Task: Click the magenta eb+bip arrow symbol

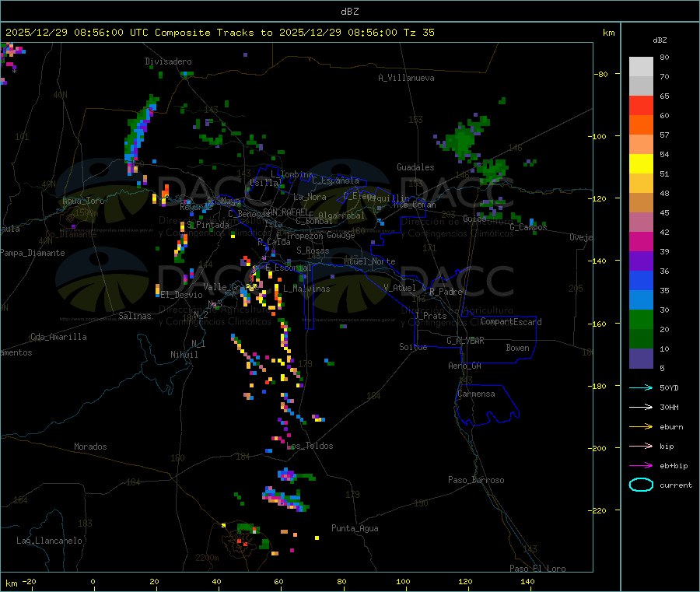Action: coord(641,466)
